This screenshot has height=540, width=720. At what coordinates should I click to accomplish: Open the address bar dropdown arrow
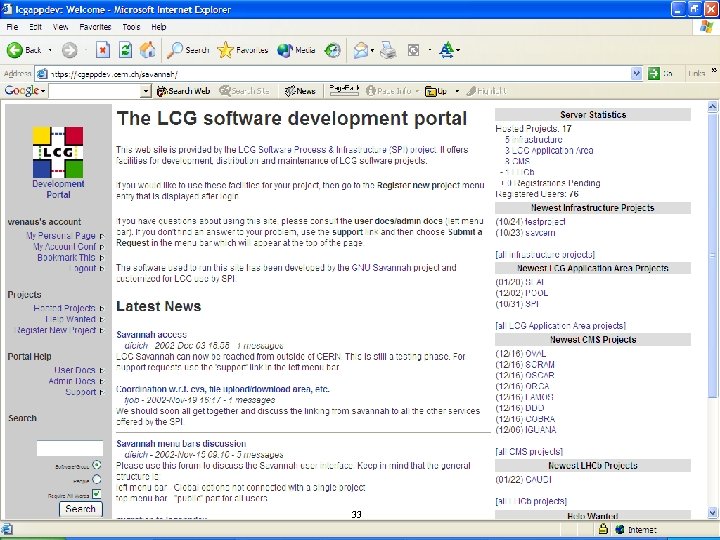(636, 73)
